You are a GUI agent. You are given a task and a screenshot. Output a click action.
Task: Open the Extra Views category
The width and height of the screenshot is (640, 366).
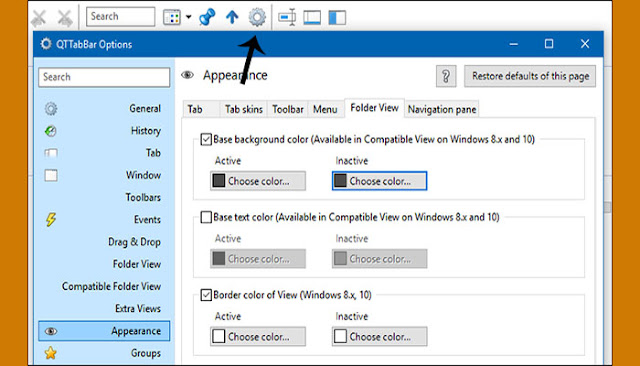(138, 308)
